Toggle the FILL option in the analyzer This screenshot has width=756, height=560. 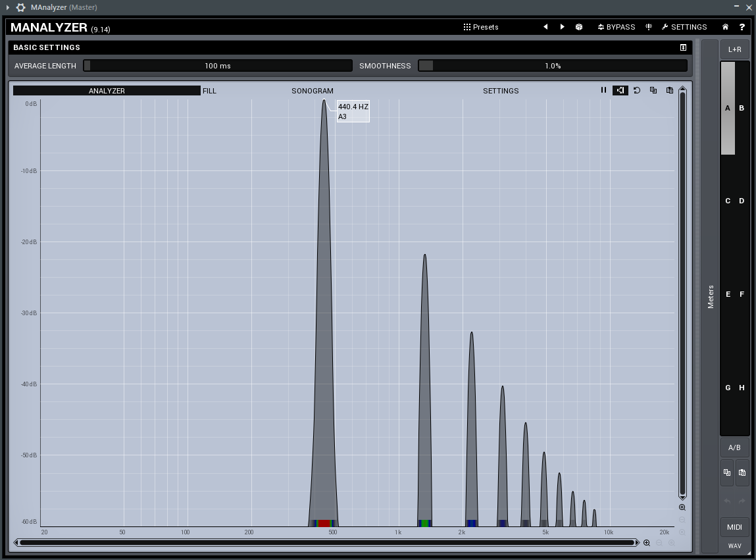point(209,91)
